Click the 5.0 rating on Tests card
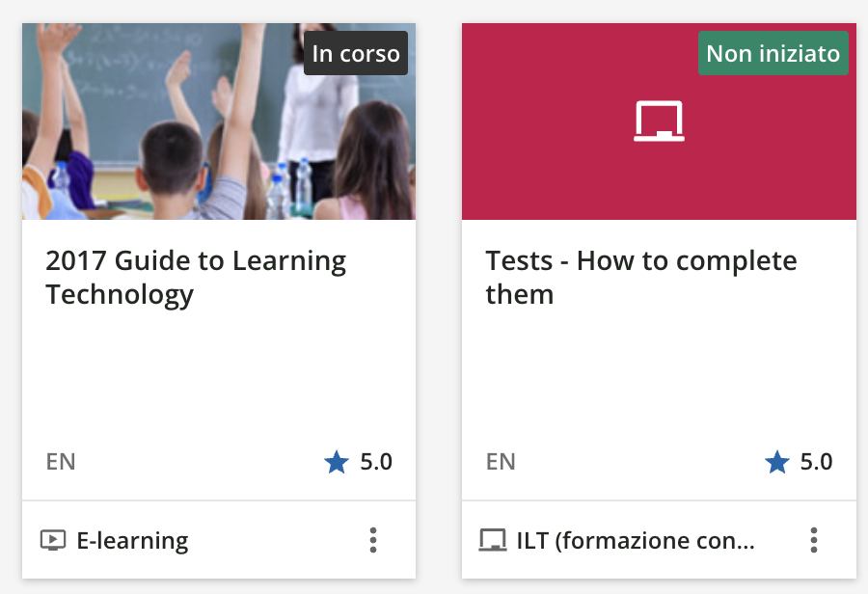Viewport: 868px width, 594px height. tap(816, 462)
